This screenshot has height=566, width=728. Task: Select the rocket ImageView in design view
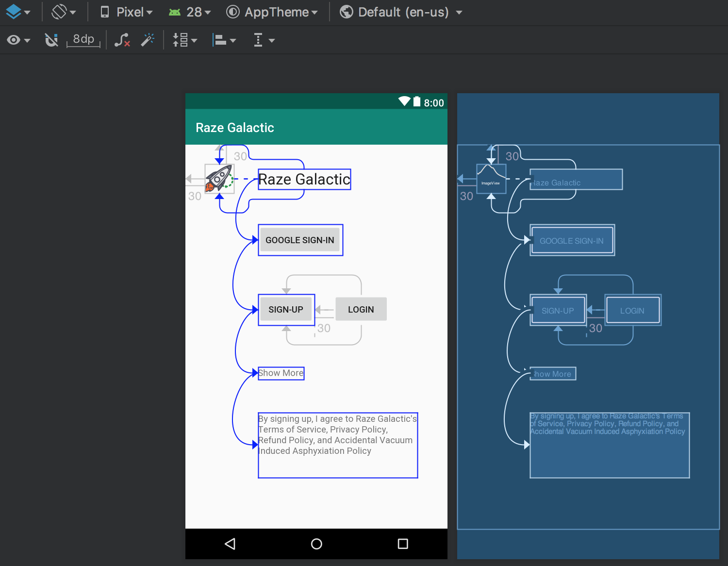coord(219,179)
